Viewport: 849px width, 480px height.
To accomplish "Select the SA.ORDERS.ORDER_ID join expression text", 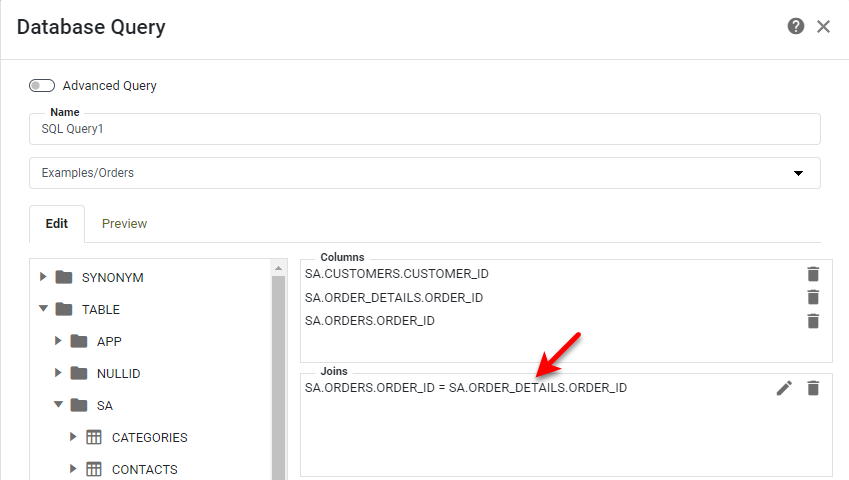I will (466, 388).
